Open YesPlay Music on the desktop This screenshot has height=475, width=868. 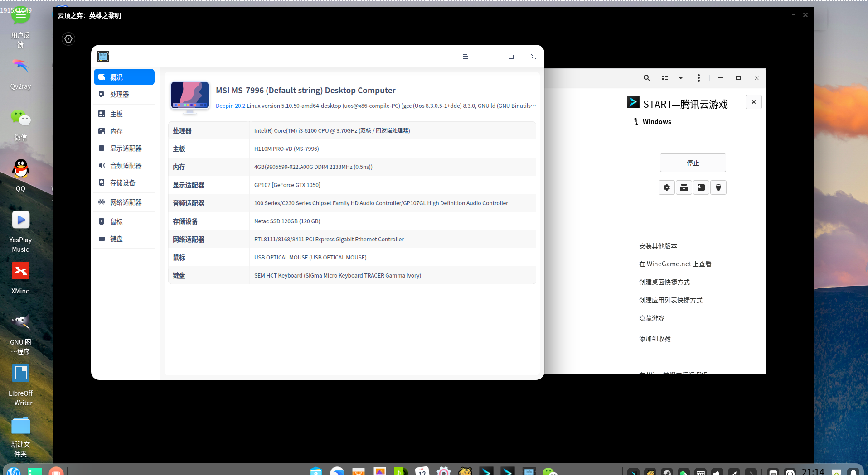point(20,231)
